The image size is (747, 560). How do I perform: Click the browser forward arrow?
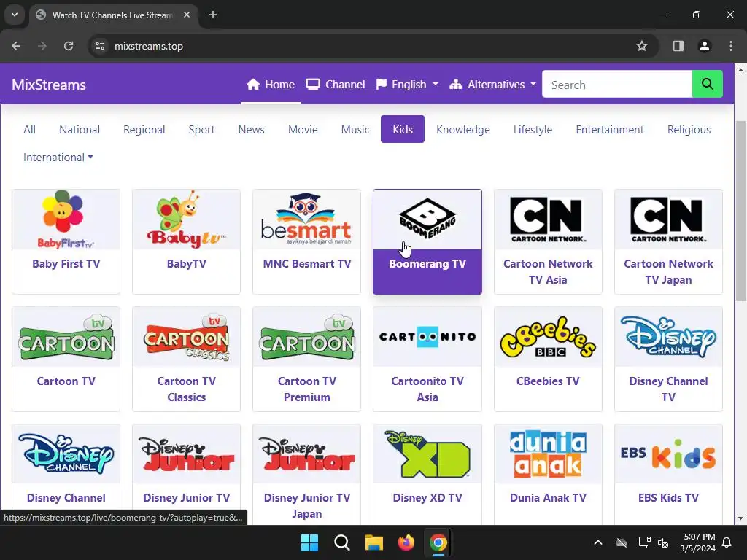(x=42, y=46)
